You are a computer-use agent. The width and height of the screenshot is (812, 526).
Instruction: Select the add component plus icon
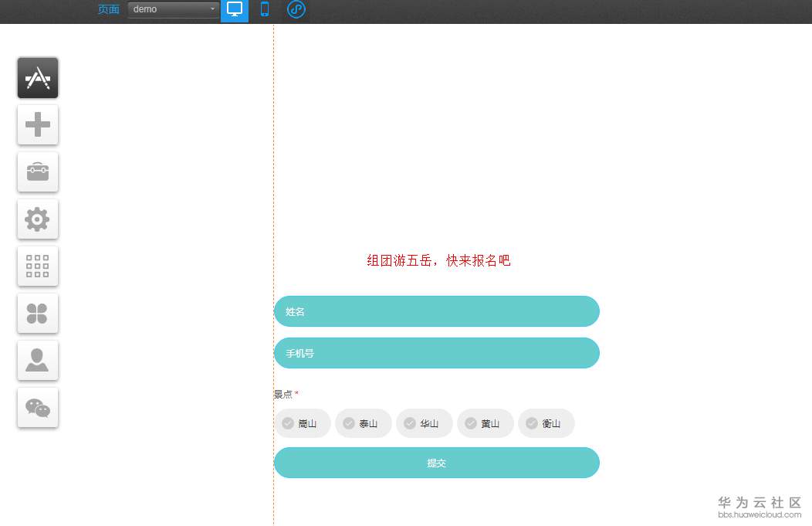tap(37, 124)
